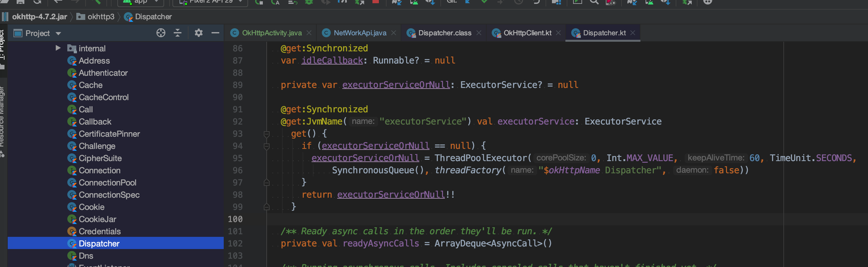Click fold end marker at line 97
Screen dimensions: 868x267
pos(267,183)
